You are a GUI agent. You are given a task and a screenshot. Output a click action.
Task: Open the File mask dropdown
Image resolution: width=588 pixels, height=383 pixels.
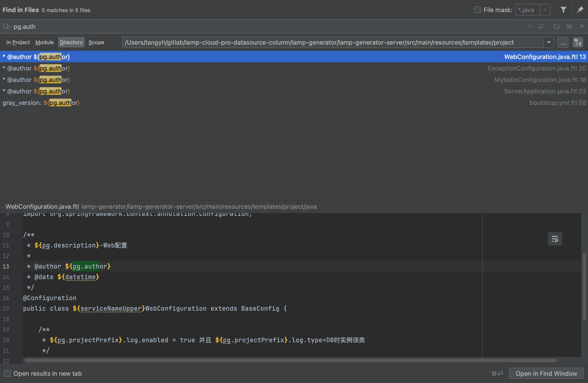click(x=545, y=10)
